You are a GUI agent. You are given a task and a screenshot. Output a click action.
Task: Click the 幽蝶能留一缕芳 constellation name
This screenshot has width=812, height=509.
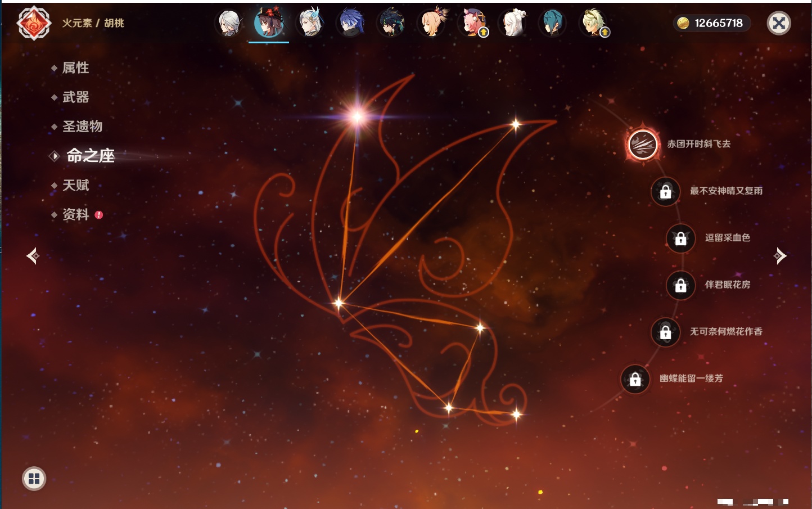(x=691, y=379)
